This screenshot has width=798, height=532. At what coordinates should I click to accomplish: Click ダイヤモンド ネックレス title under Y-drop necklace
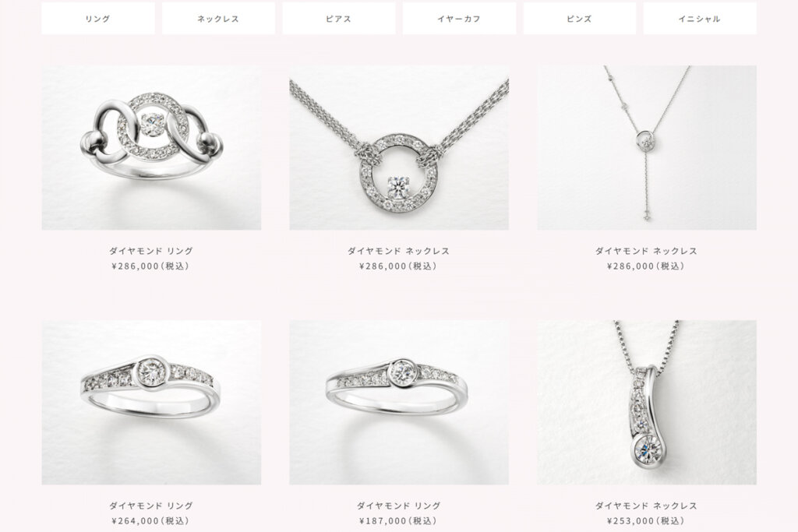pyautogui.click(x=646, y=251)
